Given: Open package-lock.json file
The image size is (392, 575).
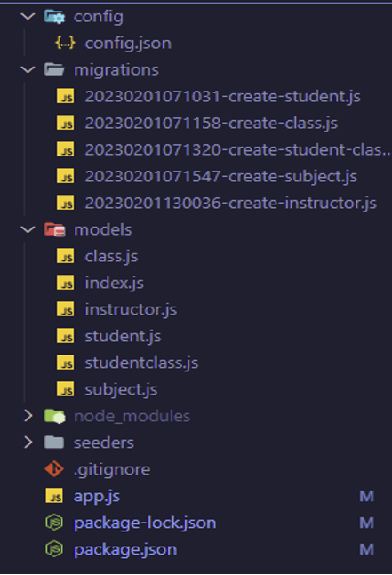Looking at the screenshot, I should point(145,523).
